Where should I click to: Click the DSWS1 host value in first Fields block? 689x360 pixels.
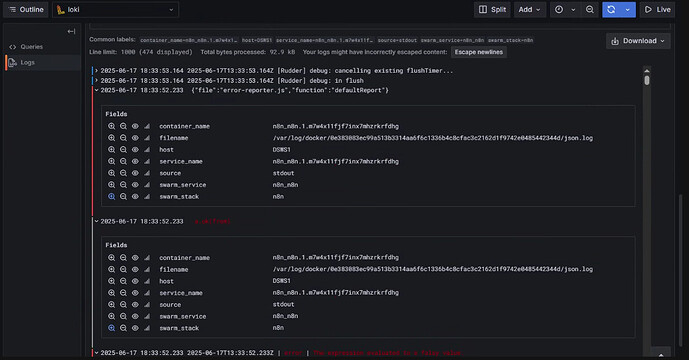(x=281, y=149)
